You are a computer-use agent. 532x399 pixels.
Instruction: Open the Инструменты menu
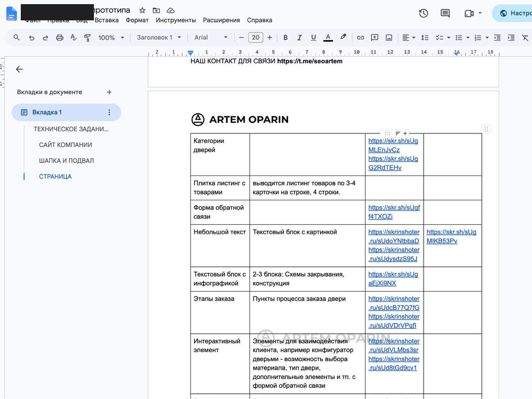click(x=176, y=20)
